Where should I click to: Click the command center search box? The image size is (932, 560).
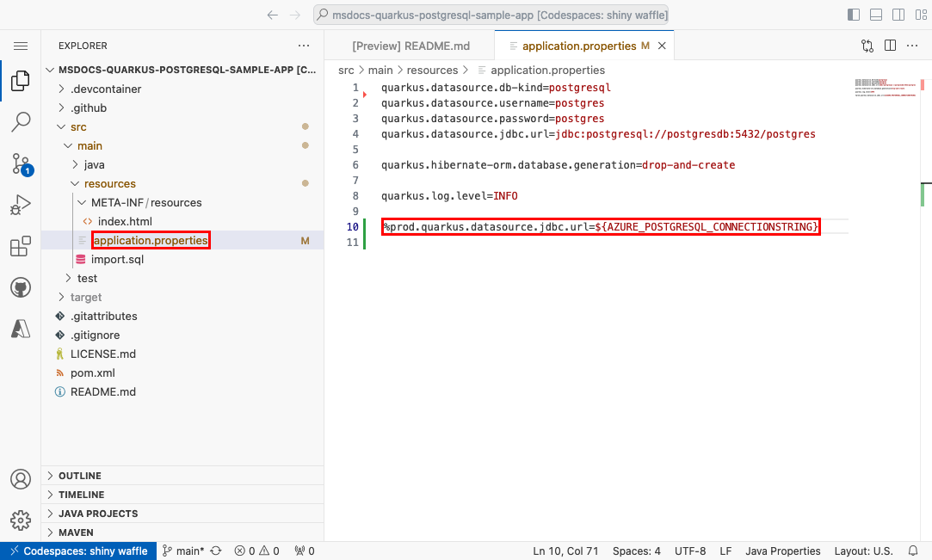click(x=491, y=15)
